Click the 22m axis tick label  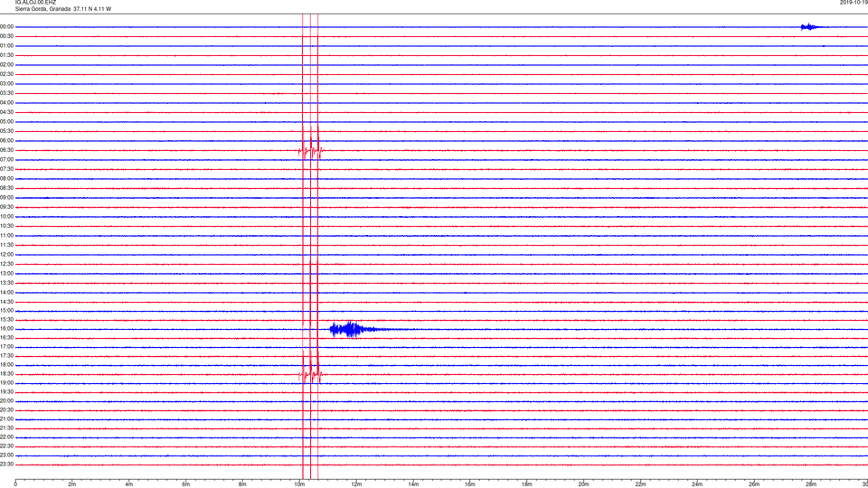point(640,484)
